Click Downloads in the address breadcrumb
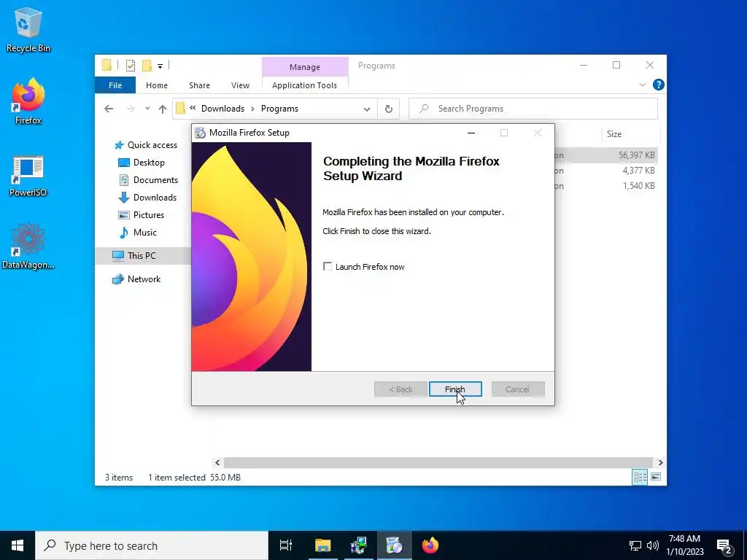Viewport: 747px width, 560px height. click(222, 109)
